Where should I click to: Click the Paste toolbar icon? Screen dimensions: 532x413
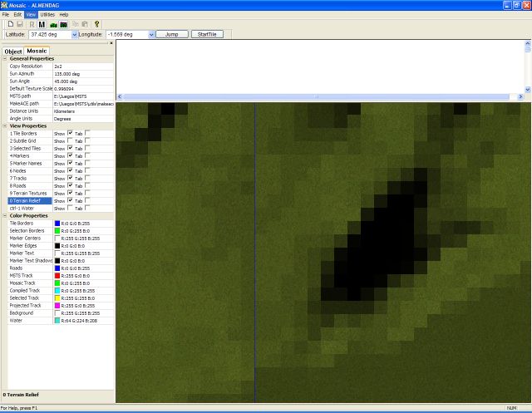84,25
